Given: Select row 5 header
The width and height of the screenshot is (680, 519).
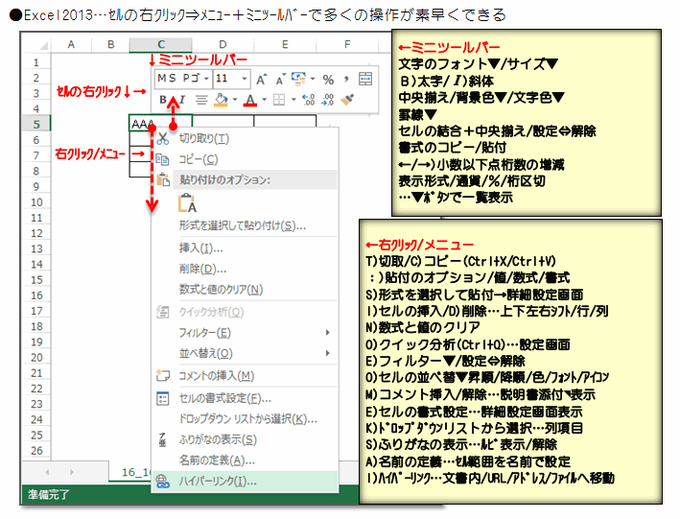Looking at the screenshot, I should tap(36, 124).
